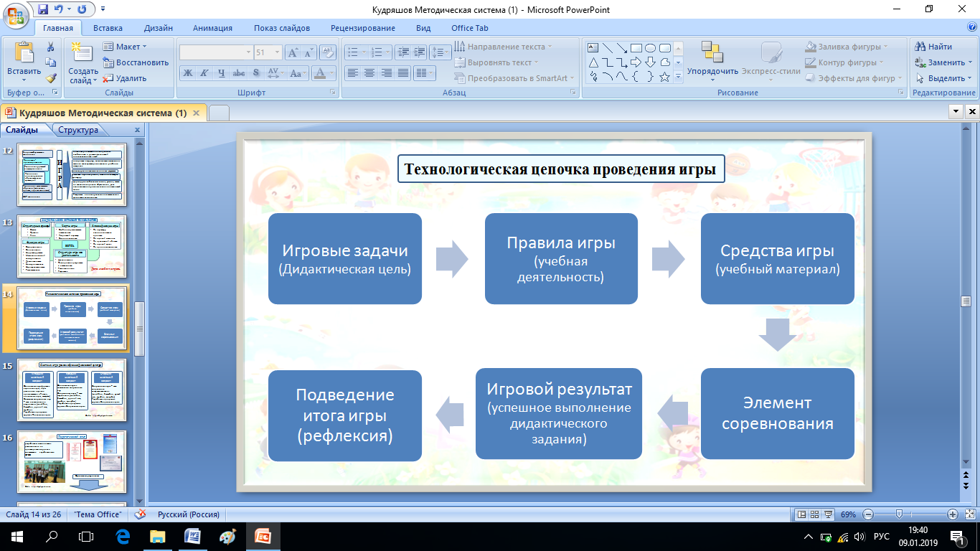Screen dimensions: 980x551
Task: Toggle bold text formatting
Action: [187, 72]
